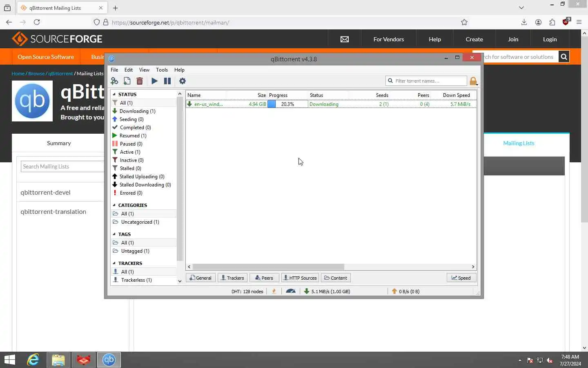Select Stalled Uploading (0) filter
Screen dimensions: 588x368
[x=144, y=176]
